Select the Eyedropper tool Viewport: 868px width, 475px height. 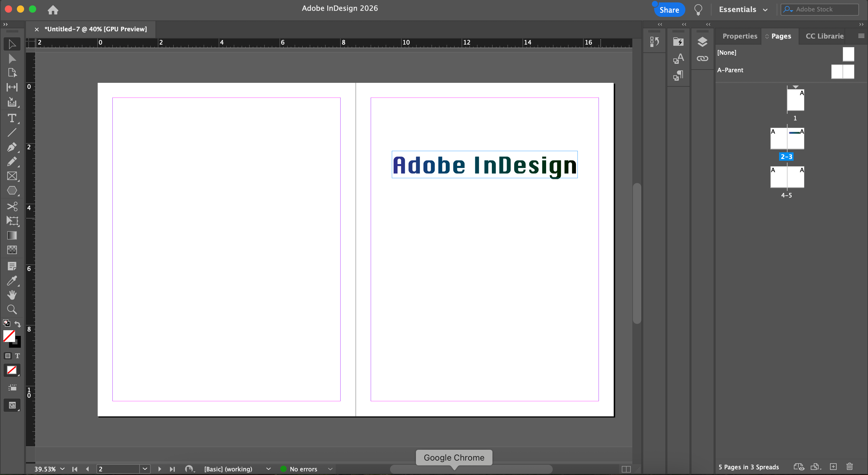click(x=12, y=281)
